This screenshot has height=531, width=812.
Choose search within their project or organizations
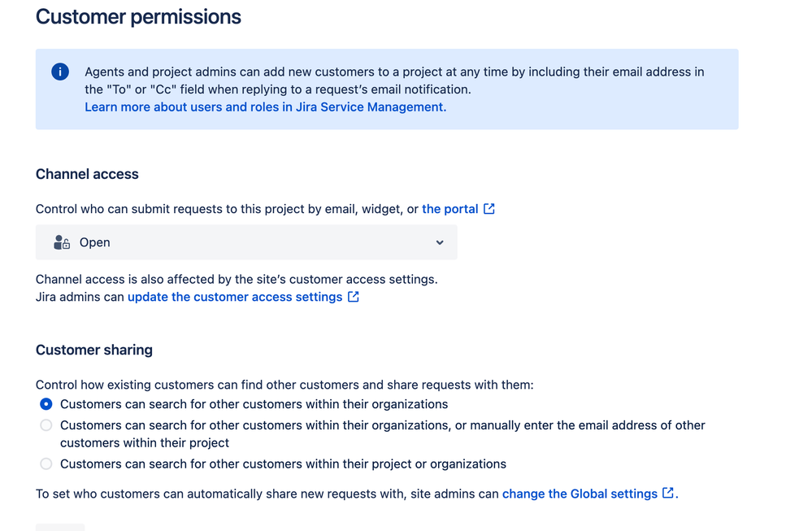coord(46,464)
